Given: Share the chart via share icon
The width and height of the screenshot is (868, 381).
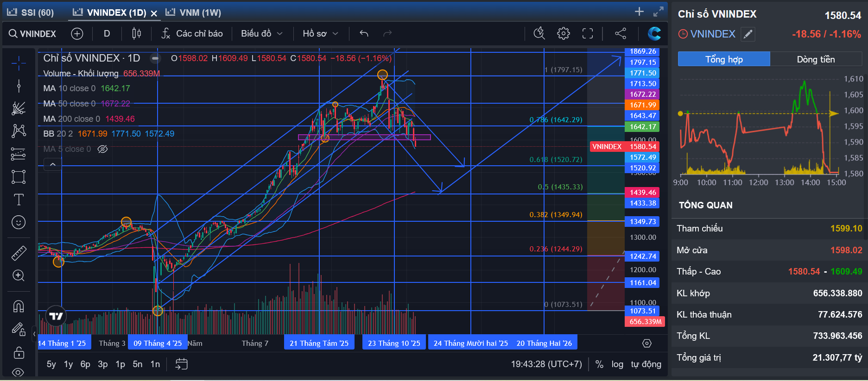Looking at the screenshot, I should point(621,33).
